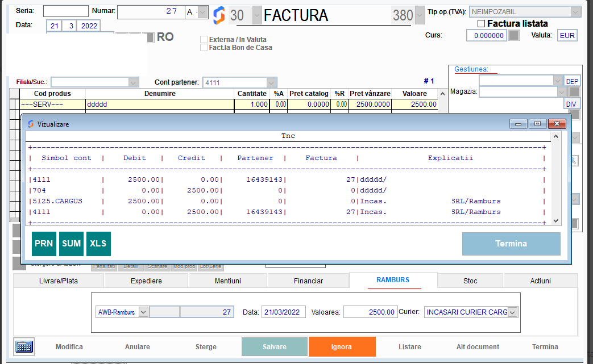Enable Fact.la Bon de Casa checkbox

tap(204, 48)
